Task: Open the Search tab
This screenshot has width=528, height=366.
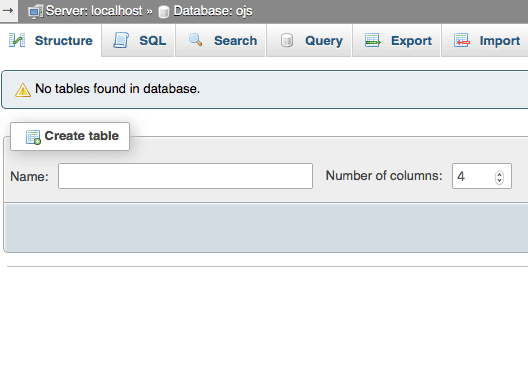Action: click(x=220, y=40)
